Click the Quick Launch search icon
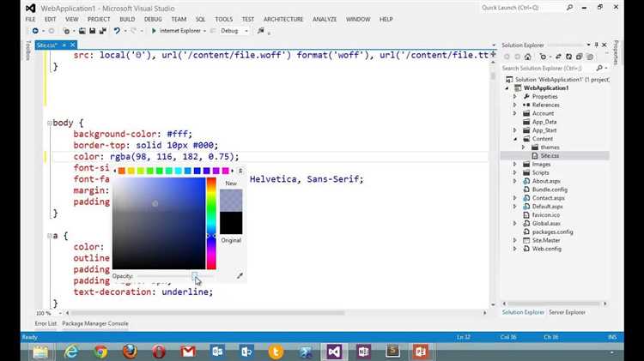 coord(569,8)
